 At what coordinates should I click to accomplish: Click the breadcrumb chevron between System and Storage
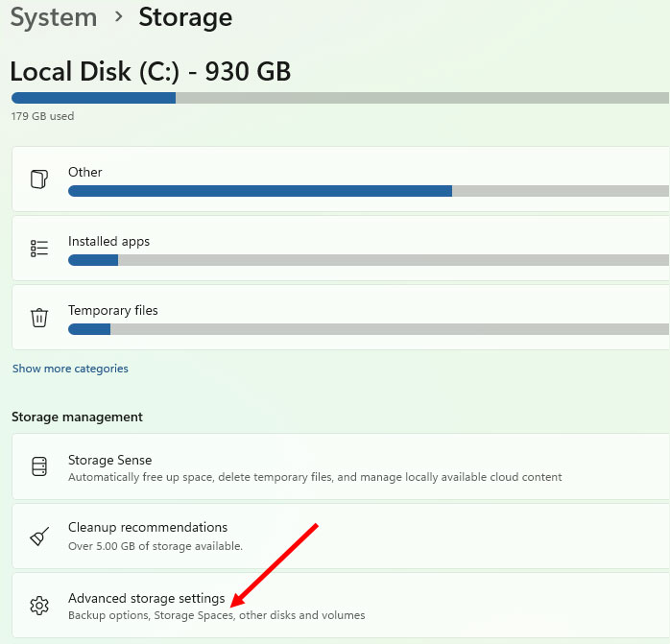tap(118, 17)
